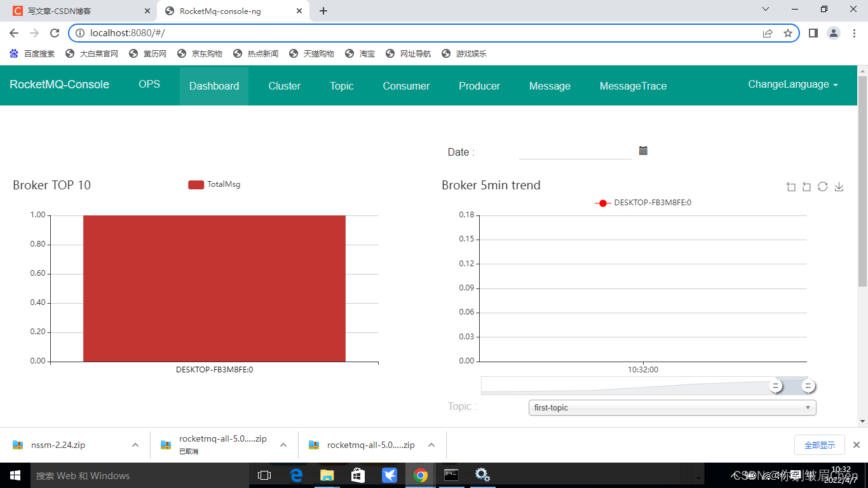Image resolution: width=868 pixels, height=488 pixels.
Task: Select the Dashboard navigation item
Action: pos(214,86)
